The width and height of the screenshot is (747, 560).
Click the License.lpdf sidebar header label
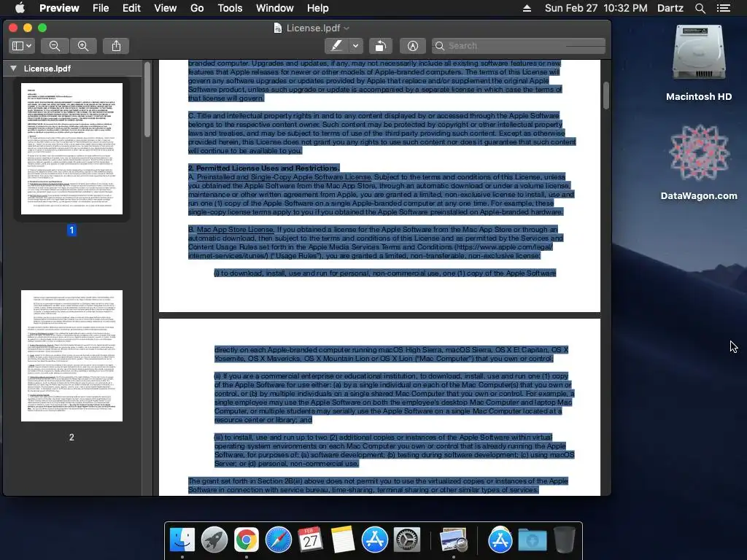coord(47,69)
